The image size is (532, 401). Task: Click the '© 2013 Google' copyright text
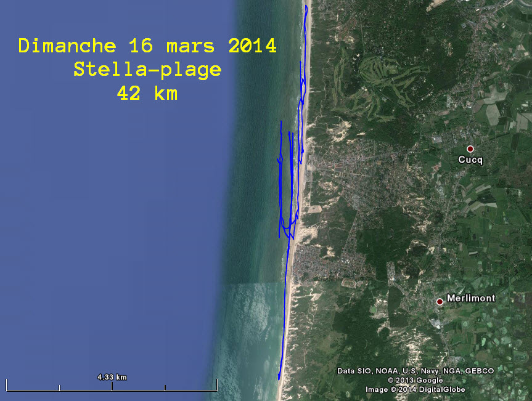click(415, 380)
